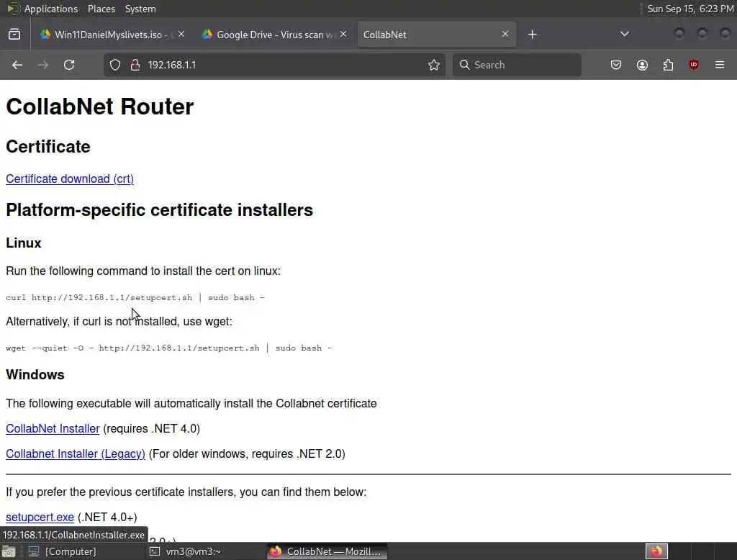Viewport: 737px width, 560px height.
Task: Click the forward navigation arrow
Action: (x=43, y=65)
